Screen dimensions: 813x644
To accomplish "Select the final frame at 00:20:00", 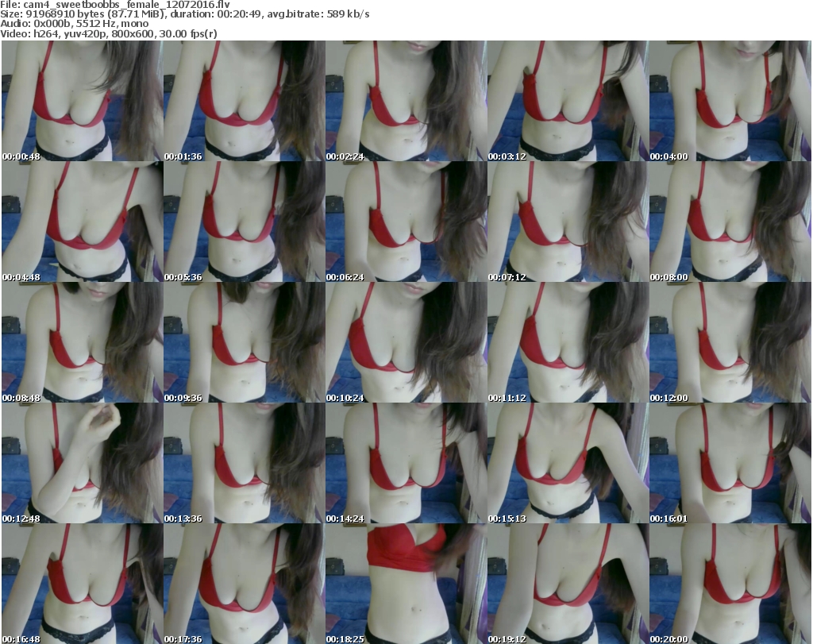I will click(730, 584).
